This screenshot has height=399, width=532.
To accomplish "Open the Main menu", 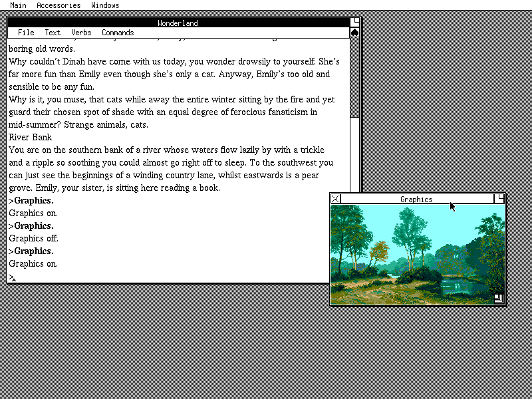I will coord(18,5).
